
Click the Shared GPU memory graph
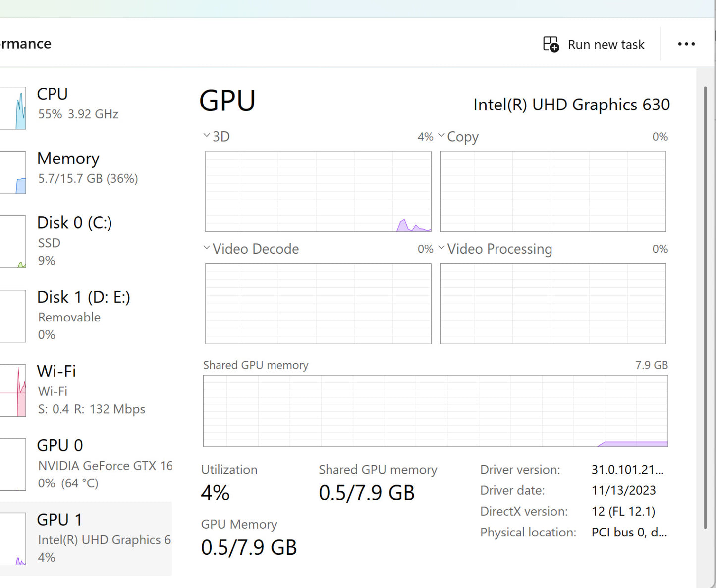[x=435, y=411]
